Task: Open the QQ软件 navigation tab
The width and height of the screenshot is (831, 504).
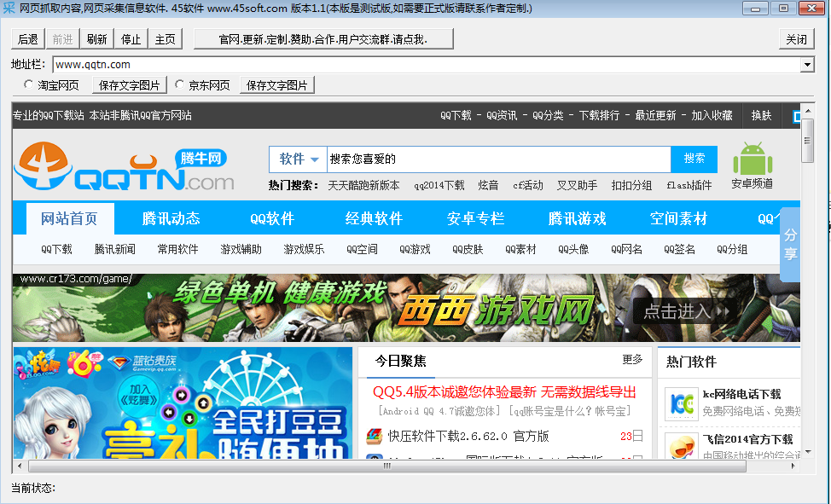Action: (272, 218)
